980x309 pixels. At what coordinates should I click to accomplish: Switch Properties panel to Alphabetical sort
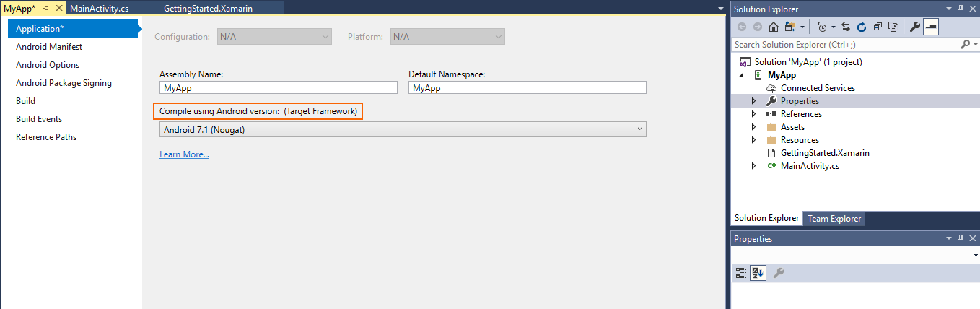[x=758, y=273]
